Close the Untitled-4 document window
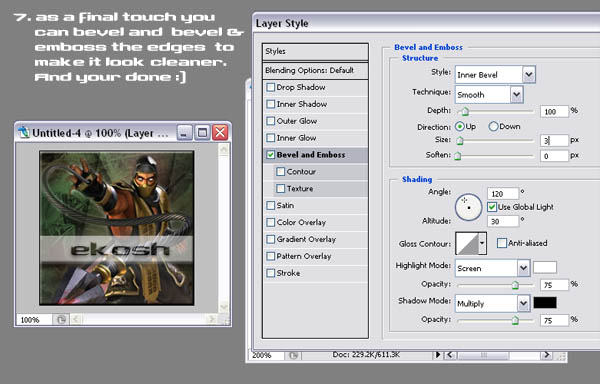The width and height of the screenshot is (600, 384). 220,133
